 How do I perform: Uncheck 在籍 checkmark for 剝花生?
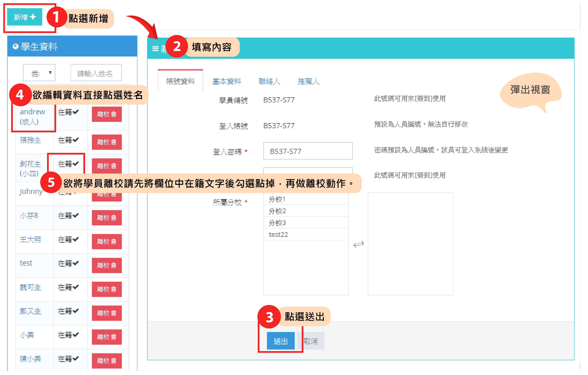pyautogui.click(x=76, y=163)
